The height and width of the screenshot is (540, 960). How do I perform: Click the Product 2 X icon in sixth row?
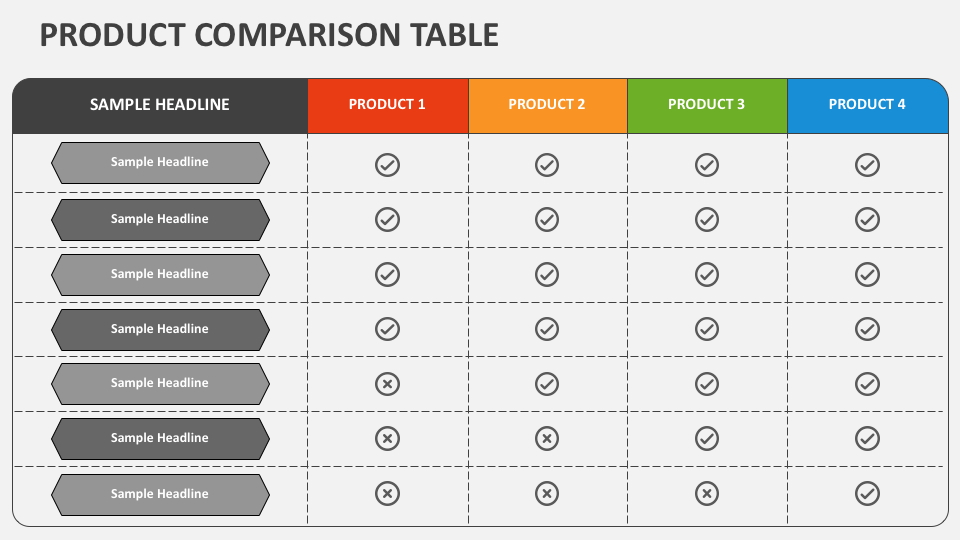pyautogui.click(x=547, y=438)
